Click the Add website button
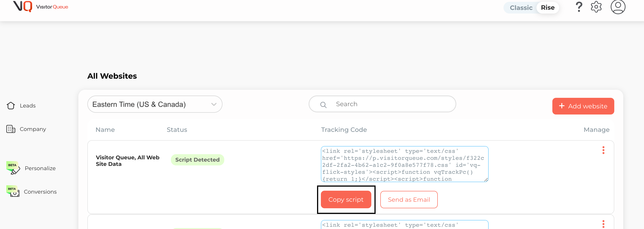Screen dimensions: 644x229 583,106
